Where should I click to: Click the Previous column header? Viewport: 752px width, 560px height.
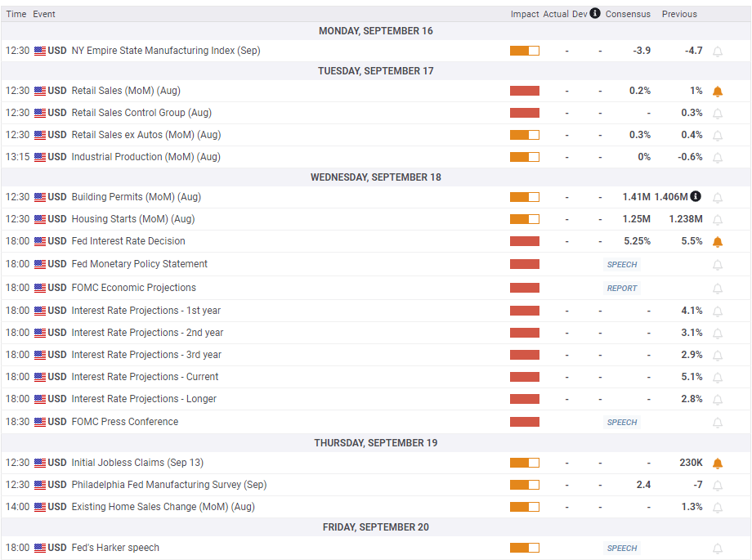coord(679,14)
